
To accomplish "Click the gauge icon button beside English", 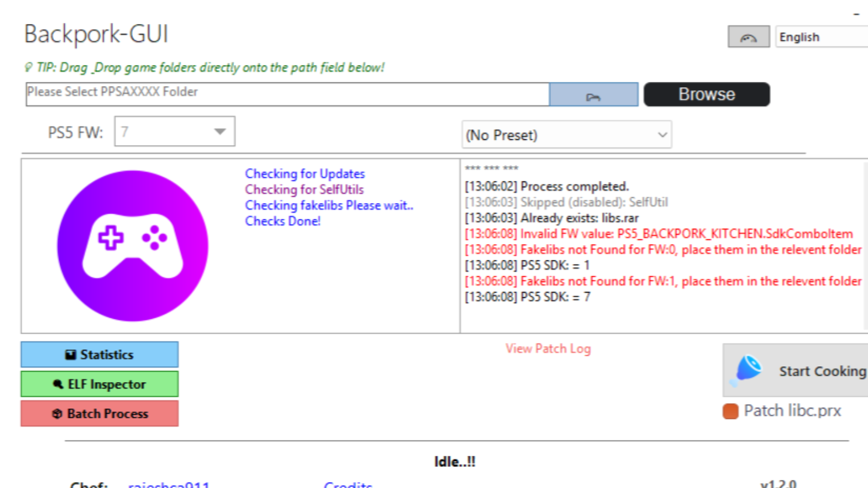I will (748, 37).
